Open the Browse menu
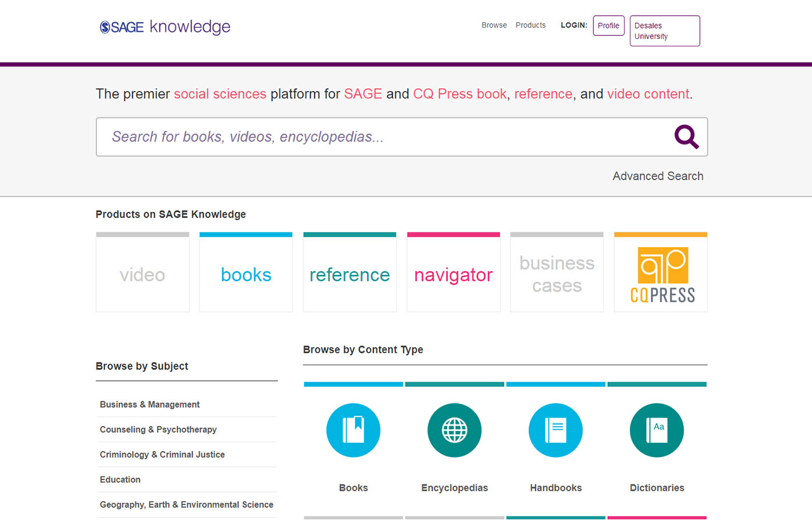This screenshot has width=812, height=522. point(494,26)
